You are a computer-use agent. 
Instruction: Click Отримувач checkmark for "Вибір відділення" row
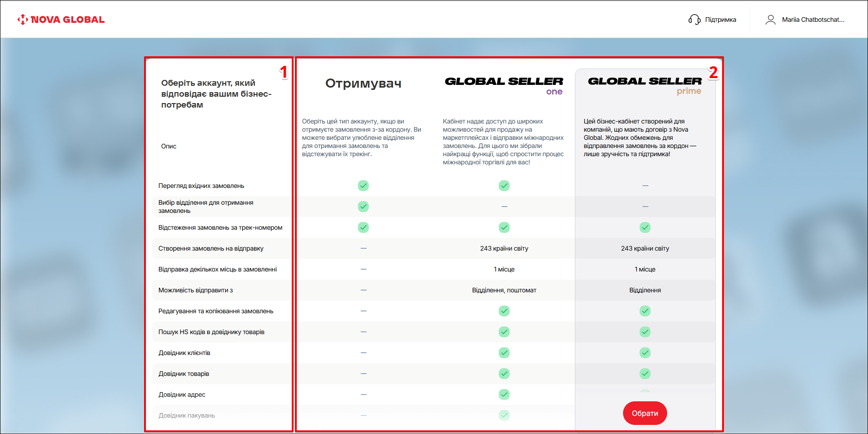coord(363,207)
